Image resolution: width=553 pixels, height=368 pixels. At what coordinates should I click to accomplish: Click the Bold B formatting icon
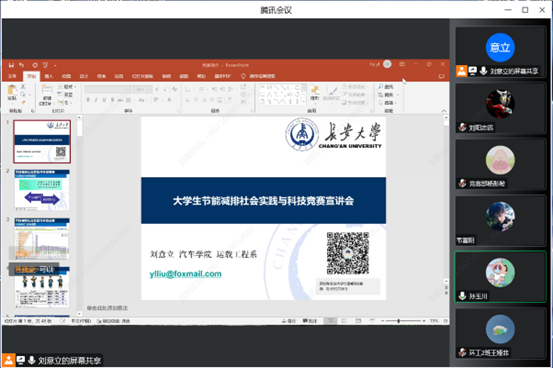pyautogui.click(x=88, y=100)
